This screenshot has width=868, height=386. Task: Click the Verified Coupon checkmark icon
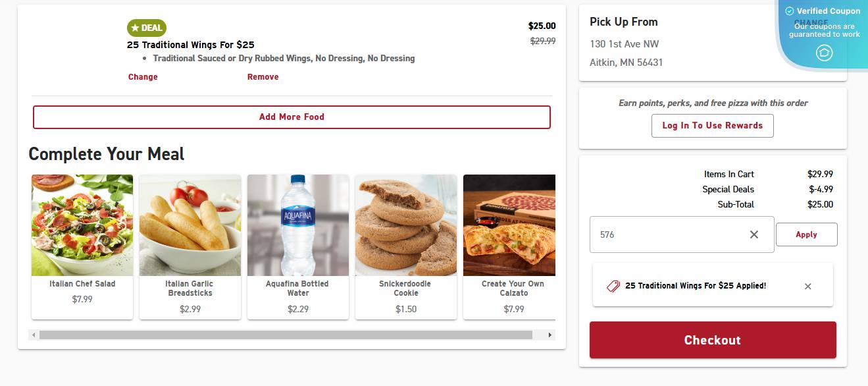pos(790,11)
